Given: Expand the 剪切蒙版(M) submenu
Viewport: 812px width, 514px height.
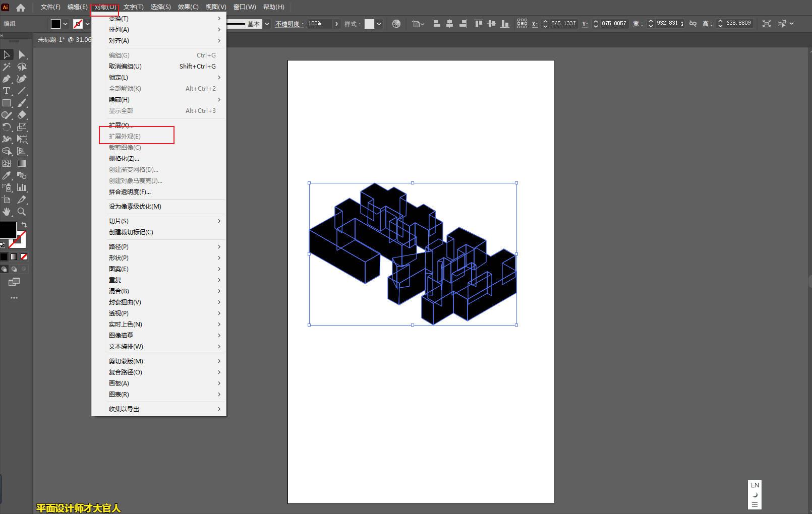Looking at the screenshot, I should tap(159, 361).
